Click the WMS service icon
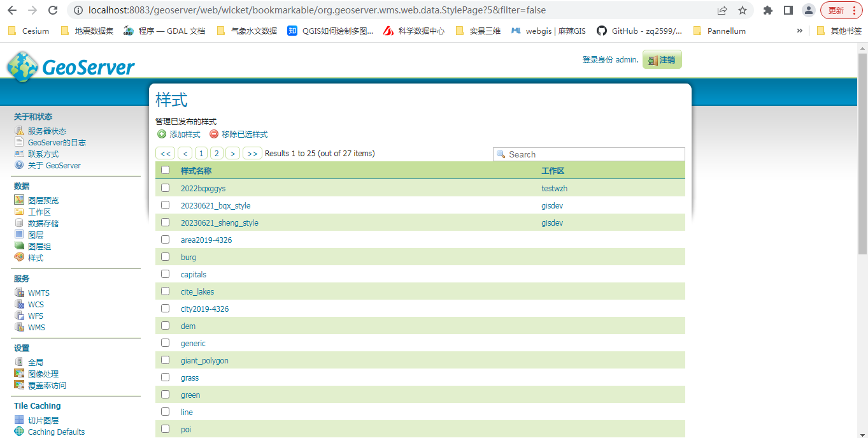Screen dimensions: 868x438 (19, 327)
